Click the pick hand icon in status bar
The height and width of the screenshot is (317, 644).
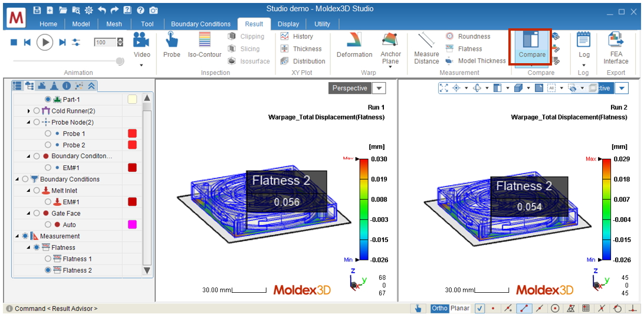point(418,308)
